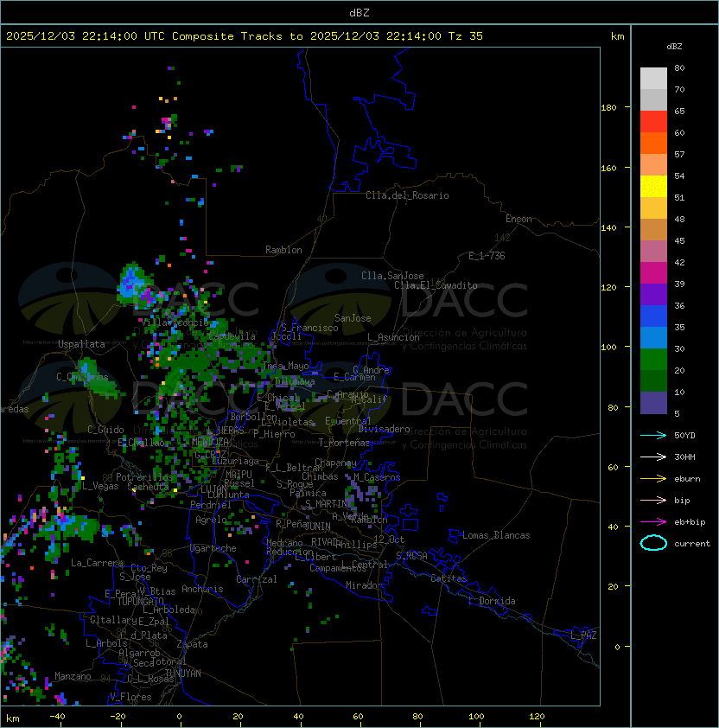Click the TUNUYAN place label

(x=183, y=674)
